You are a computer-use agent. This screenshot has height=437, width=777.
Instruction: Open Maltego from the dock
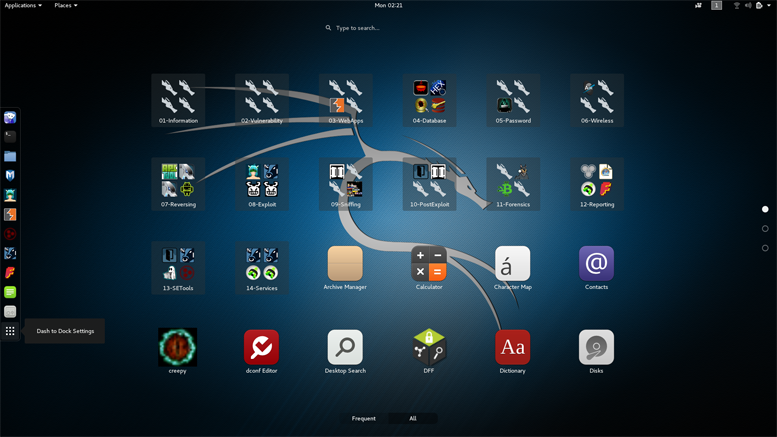(10, 234)
